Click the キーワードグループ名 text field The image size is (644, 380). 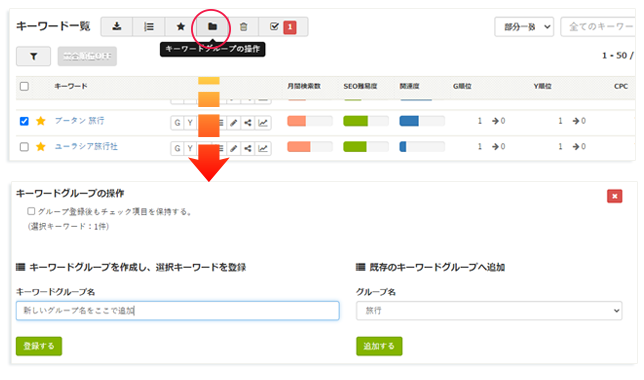[x=177, y=311]
